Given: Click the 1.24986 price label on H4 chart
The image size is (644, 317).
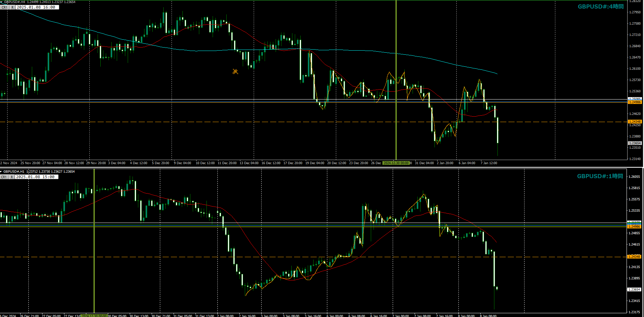Looking at the screenshot, I should pyautogui.click(x=635, y=102).
